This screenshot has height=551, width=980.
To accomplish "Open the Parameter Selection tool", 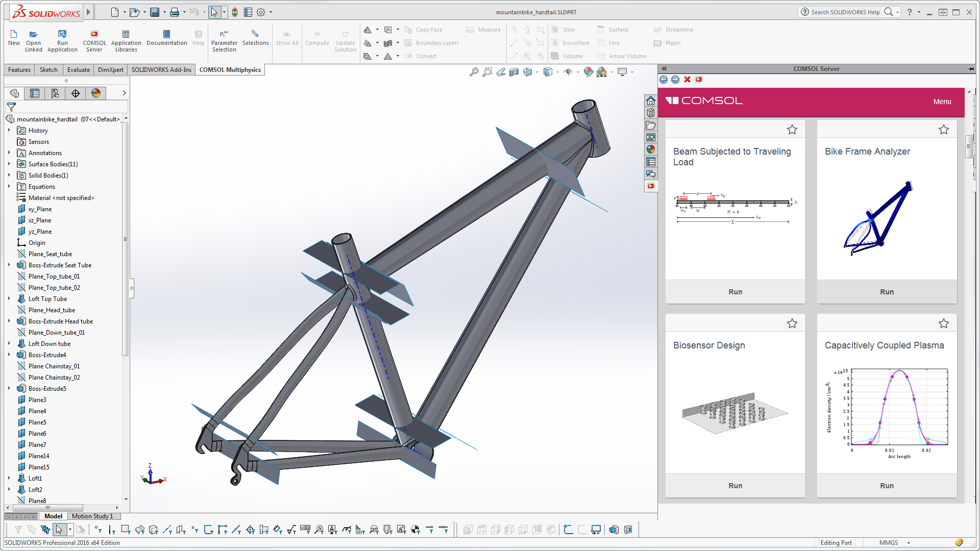I will [x=224, y=40].
